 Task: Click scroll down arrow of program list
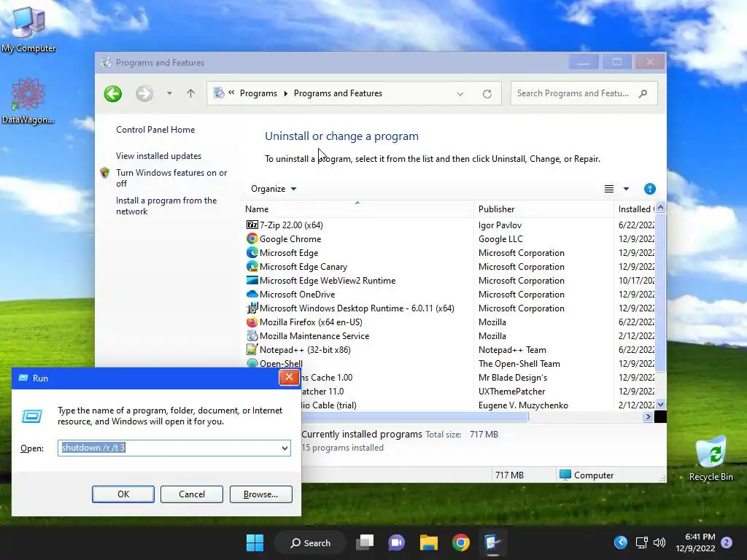point(659,405)
